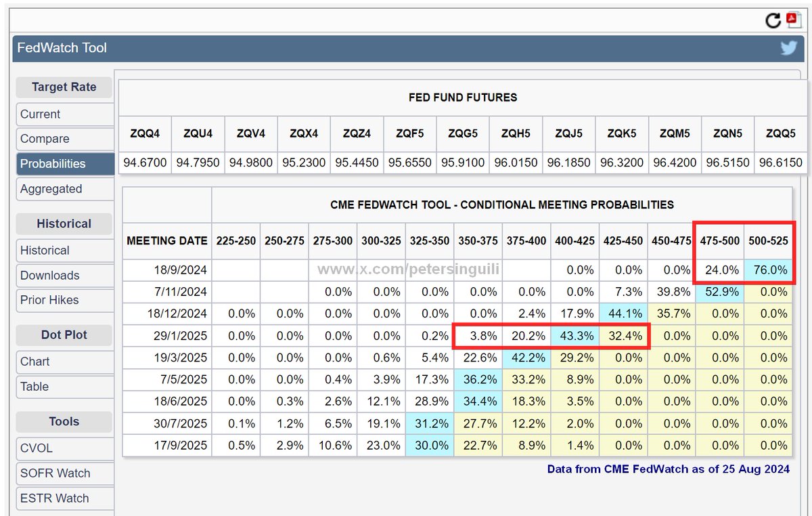Click the Conditional Meeting Probabilities table heading

click(501, 205)
